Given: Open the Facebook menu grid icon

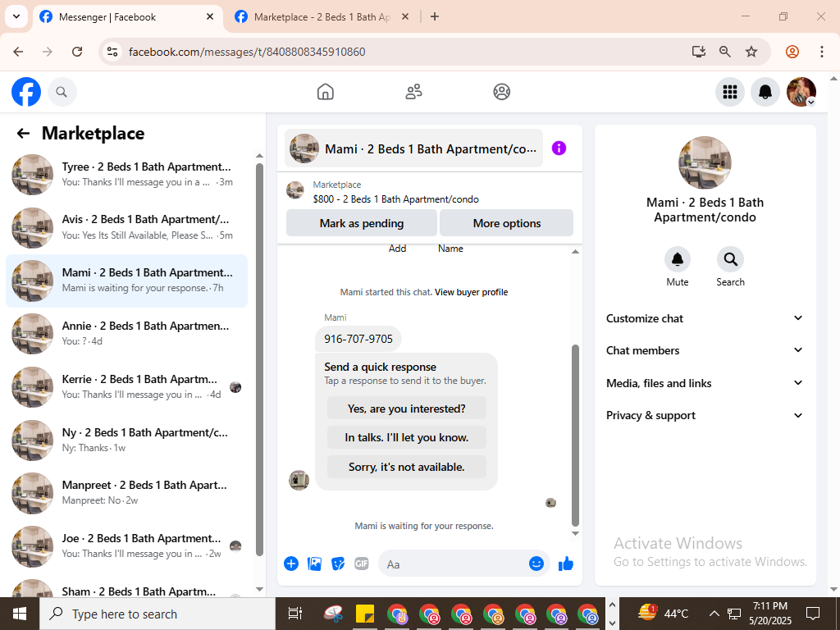Looking at the screenshot, I should tap(729, 92).
